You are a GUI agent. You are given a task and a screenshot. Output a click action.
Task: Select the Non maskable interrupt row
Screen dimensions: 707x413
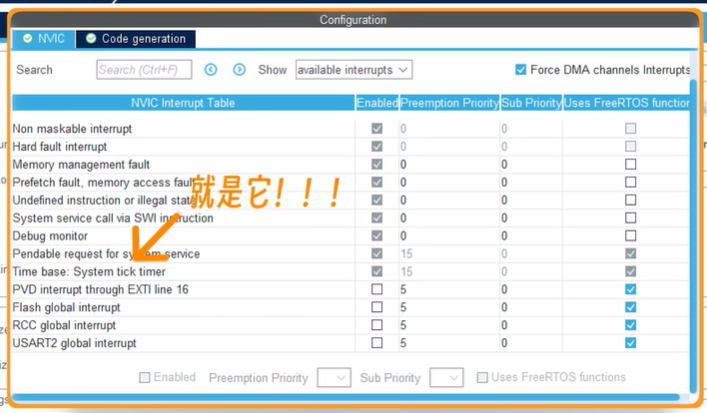click(x=351, y=128)
